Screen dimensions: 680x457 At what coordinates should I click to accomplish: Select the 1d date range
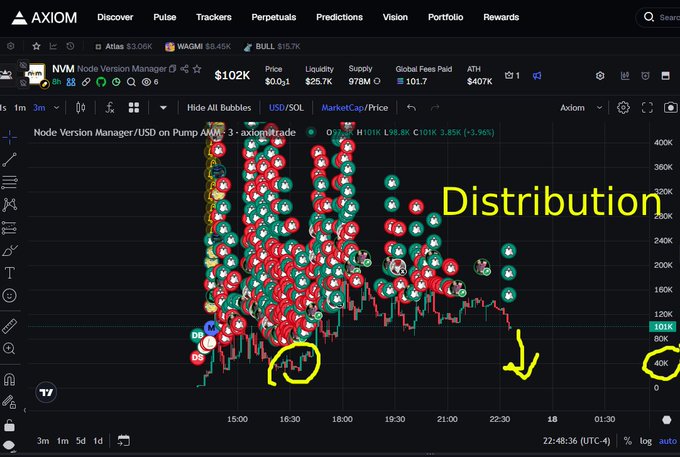tap(98, 441)
